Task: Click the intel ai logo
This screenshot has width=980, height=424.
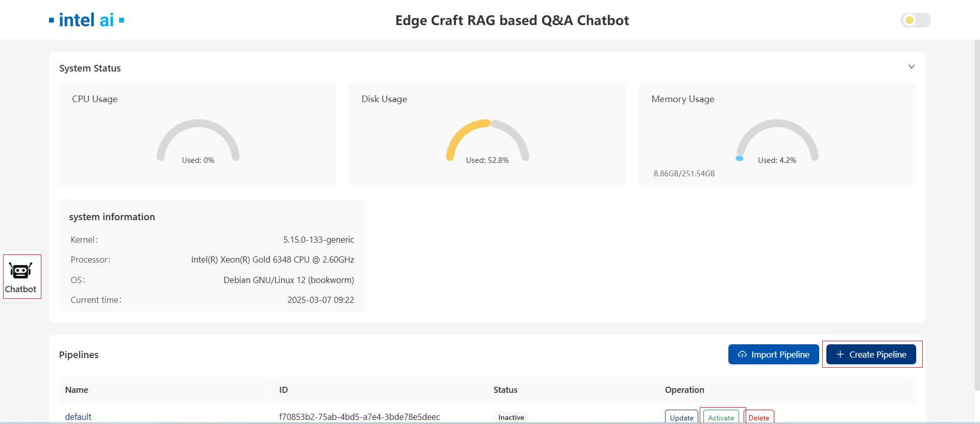Action: [x=86, y=20]
